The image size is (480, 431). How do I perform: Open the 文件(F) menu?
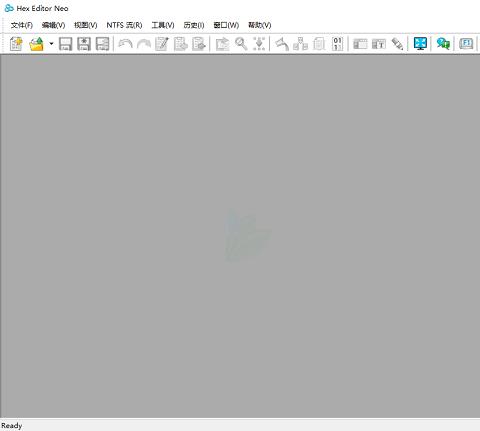22,25
